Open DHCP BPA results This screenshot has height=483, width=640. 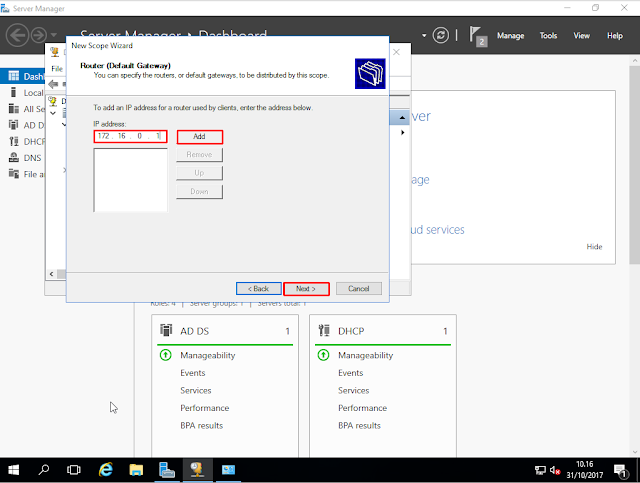359,426
